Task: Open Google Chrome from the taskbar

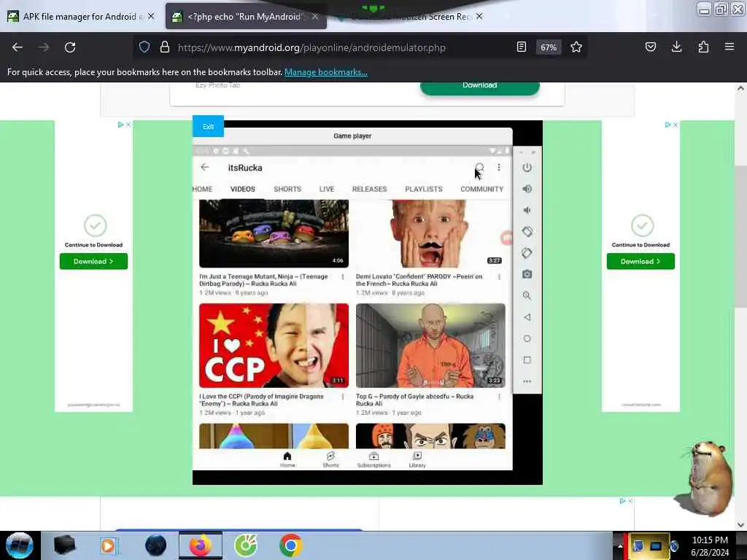Action: coord(290,545)
